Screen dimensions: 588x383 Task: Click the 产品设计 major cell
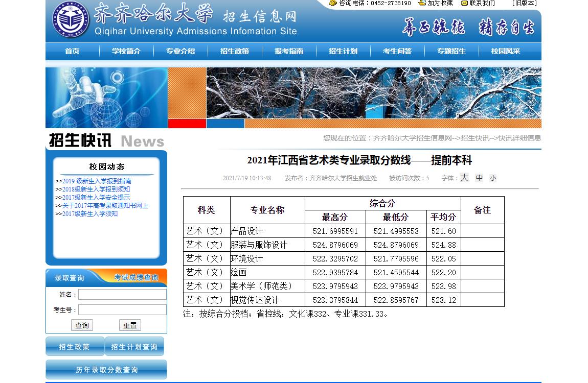pyautogui.click(x=267, y=231)
